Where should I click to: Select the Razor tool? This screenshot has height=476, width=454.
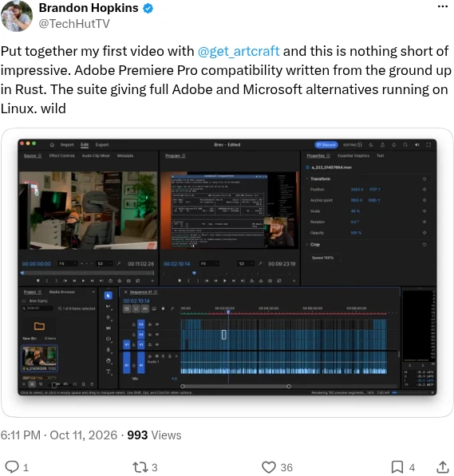click(109, 328)
